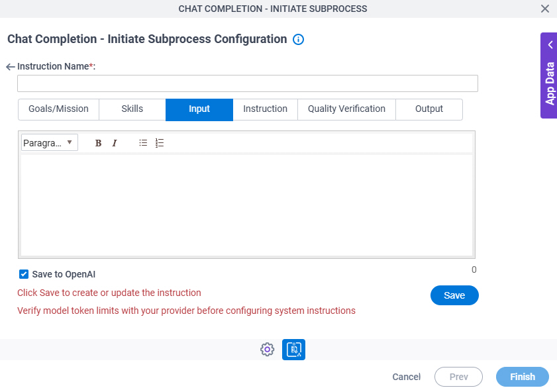Viewport: 557px width, 392px height.
Task: Select the Input tab
Action: click(199, 110)
